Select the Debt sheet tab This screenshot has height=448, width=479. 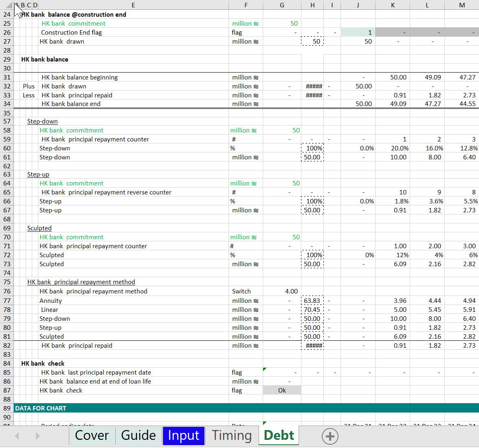[x=279, y=435]
